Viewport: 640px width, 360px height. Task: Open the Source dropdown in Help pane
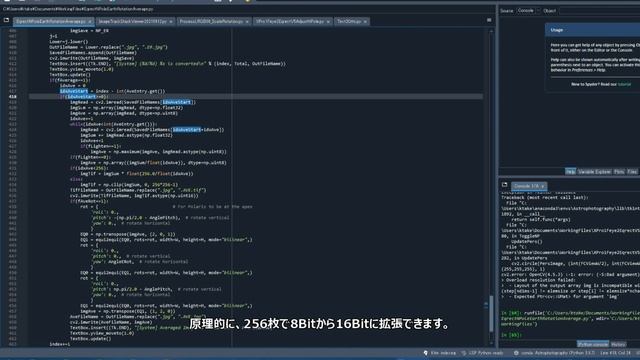tap(528, 11)
